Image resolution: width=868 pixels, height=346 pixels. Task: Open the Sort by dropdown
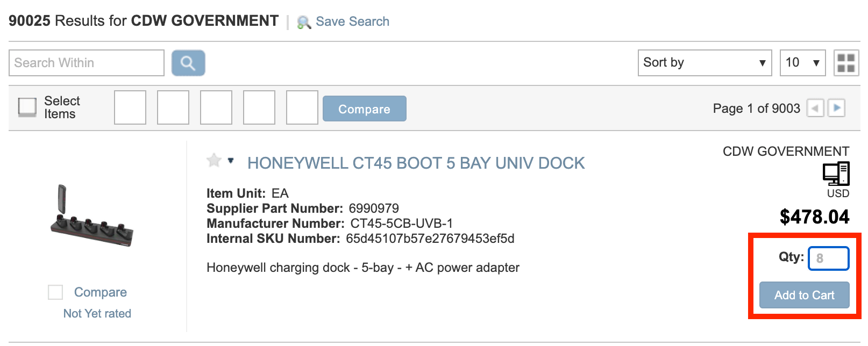pos(705,63)
